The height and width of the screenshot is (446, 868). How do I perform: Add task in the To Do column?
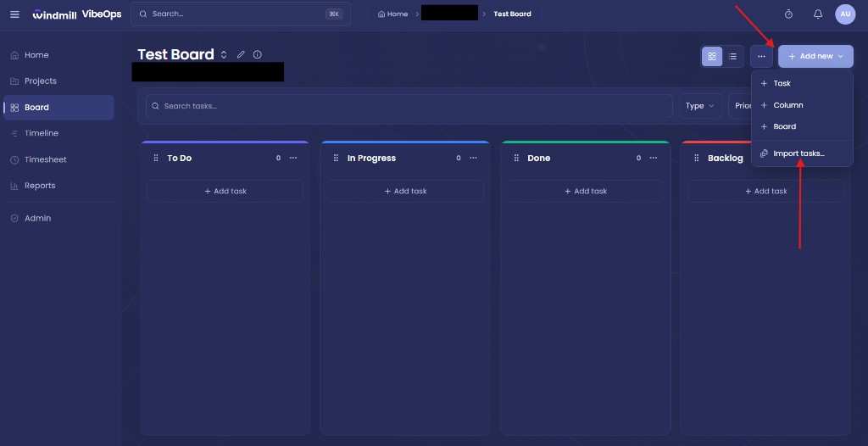(225, 191)
